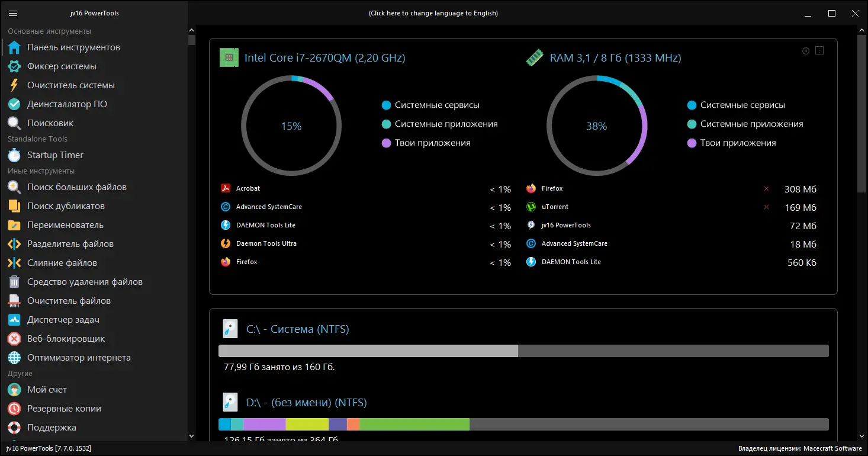Screen dimensions: 868x456
Task: Click the large green segment of the D: bar
Action: tap(414, 424)
